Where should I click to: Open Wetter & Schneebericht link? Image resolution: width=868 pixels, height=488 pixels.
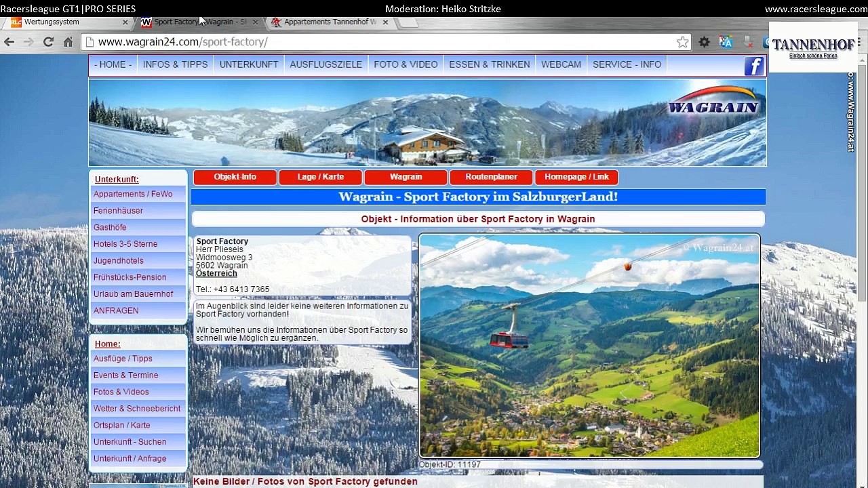pos(137,409)
